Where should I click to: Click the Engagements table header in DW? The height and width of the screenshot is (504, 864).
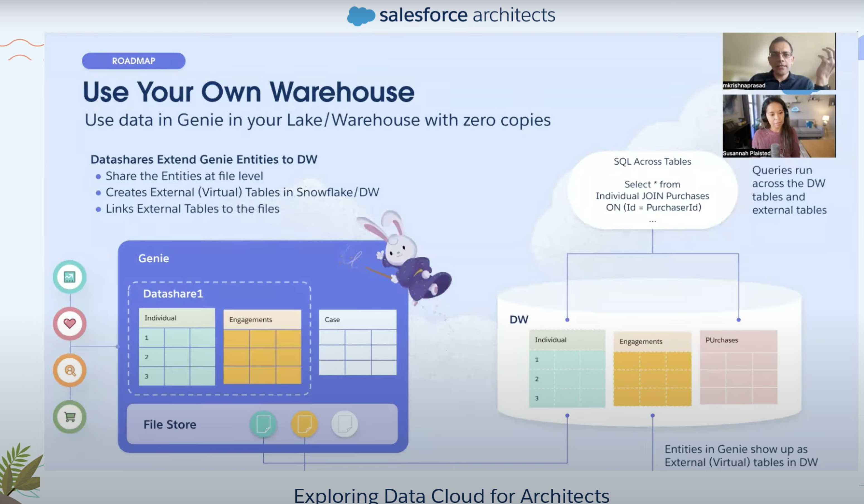pyautogui.click(x=652, y=342)
